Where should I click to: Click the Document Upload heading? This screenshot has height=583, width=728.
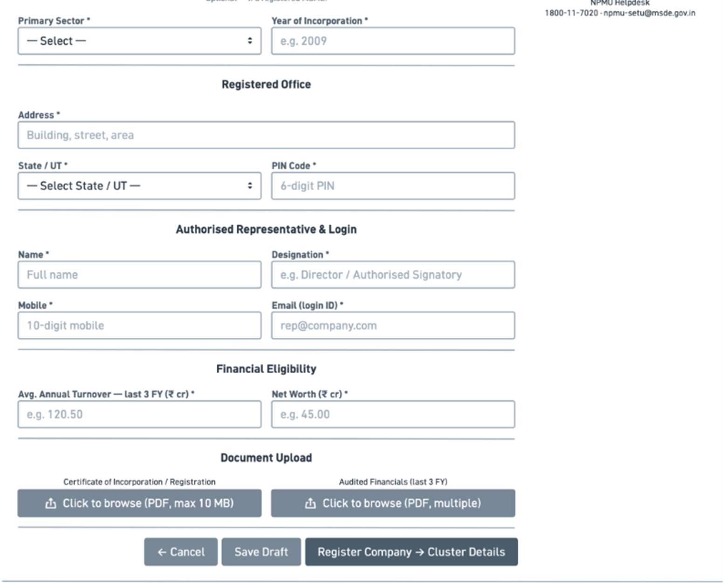(x=266, y=458)
